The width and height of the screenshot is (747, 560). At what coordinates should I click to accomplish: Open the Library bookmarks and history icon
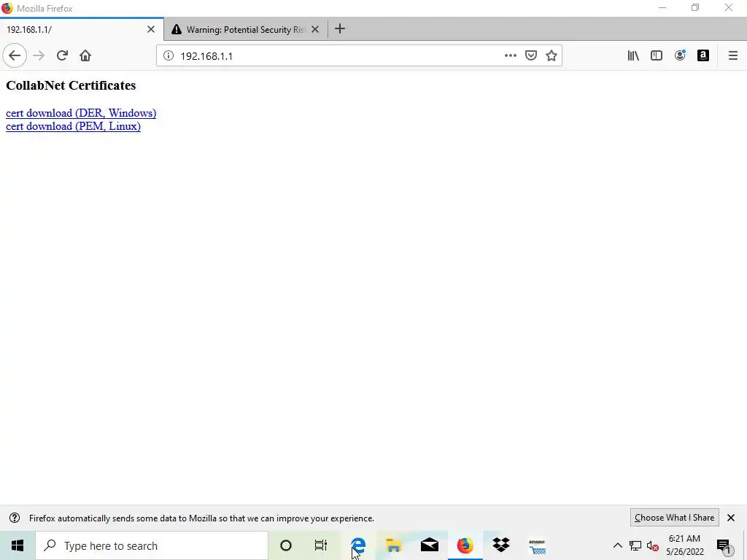coord(633,55)
